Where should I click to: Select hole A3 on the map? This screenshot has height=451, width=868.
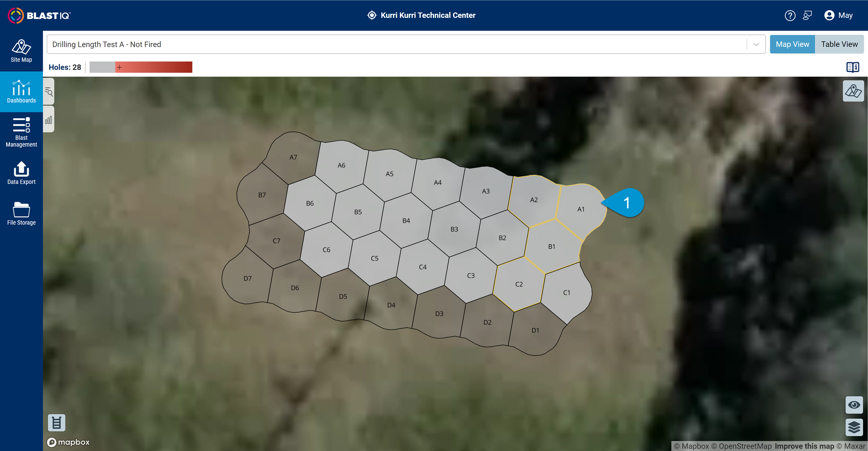(x=486, y=191)
